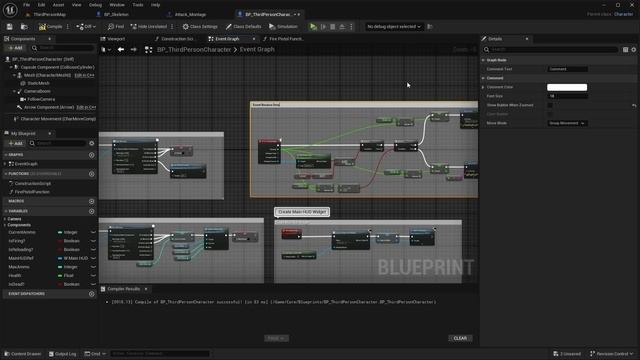Open Compile options three-dot menu

(x=68, y=27)
